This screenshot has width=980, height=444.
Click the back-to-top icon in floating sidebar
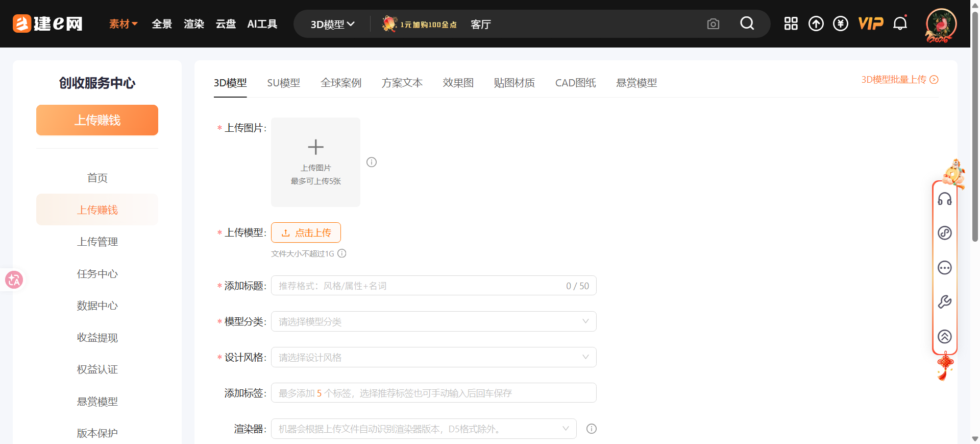[944, 336]
